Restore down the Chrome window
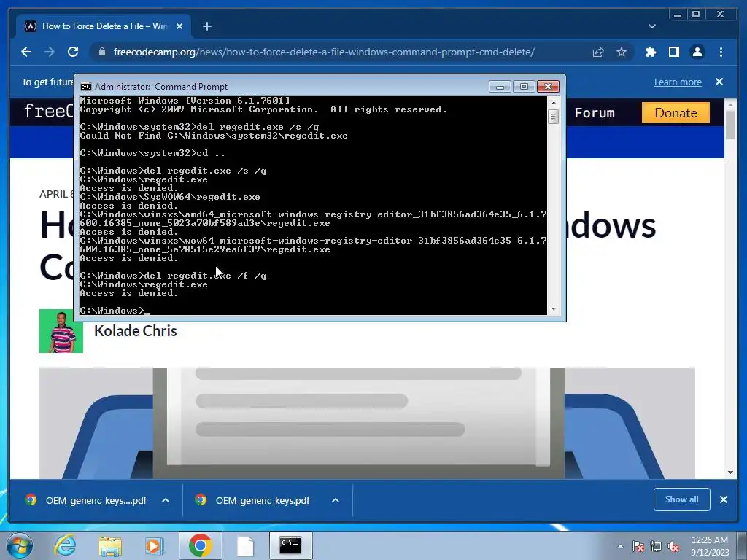 tap(695, 15)
